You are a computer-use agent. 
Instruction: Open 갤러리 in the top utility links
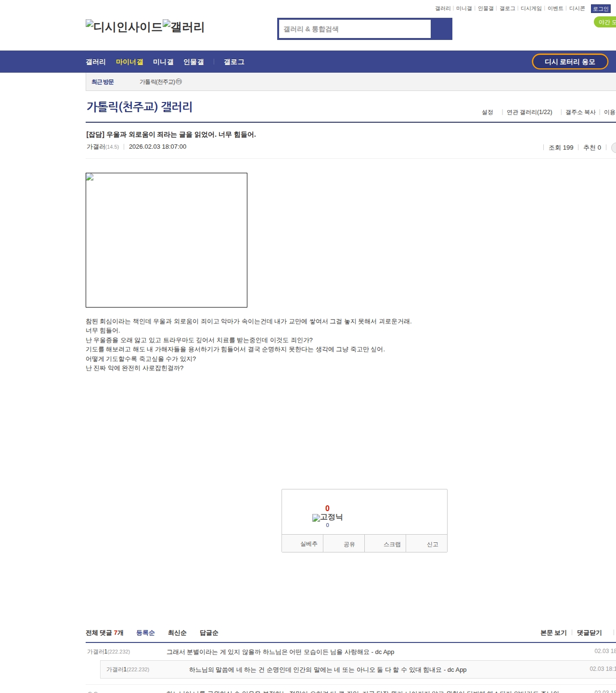[x=443, y=9]
